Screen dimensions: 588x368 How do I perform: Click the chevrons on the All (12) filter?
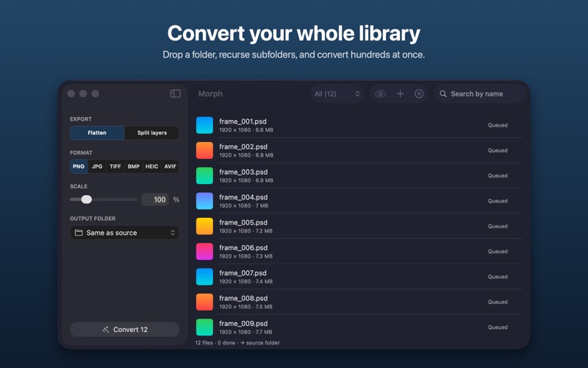(x=357, y=94)
